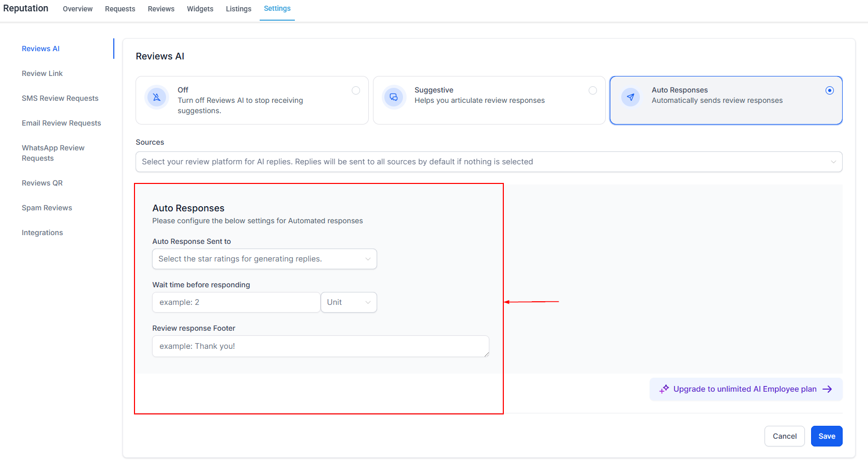
Task: Click the sparkle icon on upgrade banner
Action: (664, 389)
